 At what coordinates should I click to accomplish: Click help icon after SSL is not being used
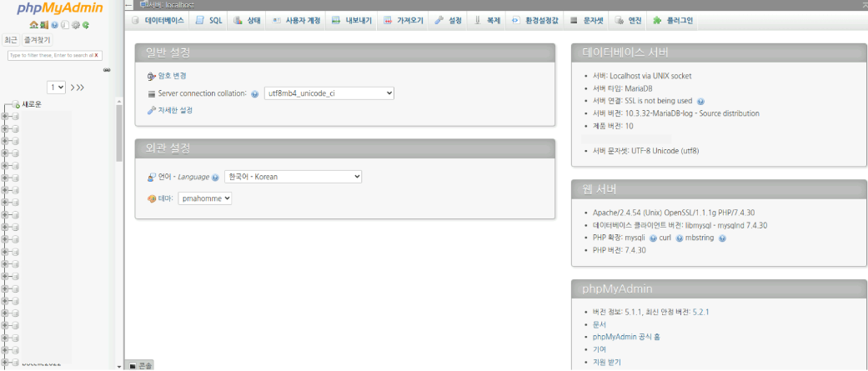pyautogui.click(x=701, y=102)
